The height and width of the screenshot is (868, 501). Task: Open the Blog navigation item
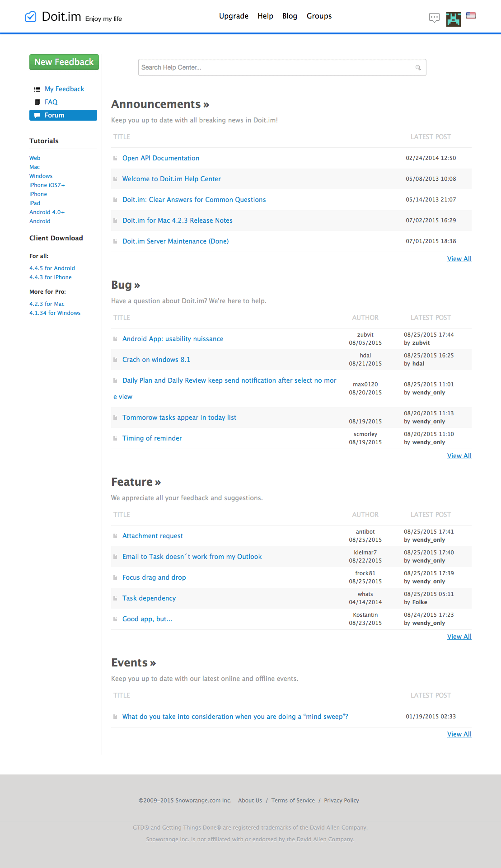click(x=290, y=16)
